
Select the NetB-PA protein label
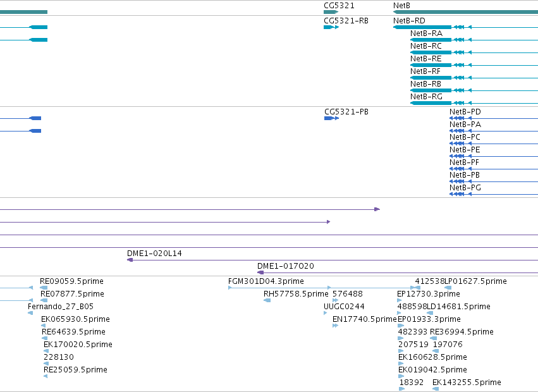coord(465,125)
